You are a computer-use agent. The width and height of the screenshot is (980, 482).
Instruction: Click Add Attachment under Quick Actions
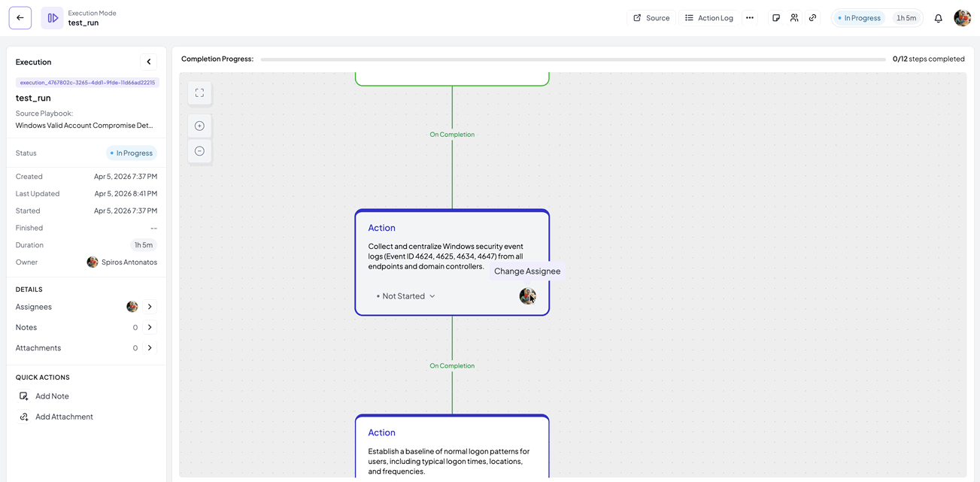[63, 416]
